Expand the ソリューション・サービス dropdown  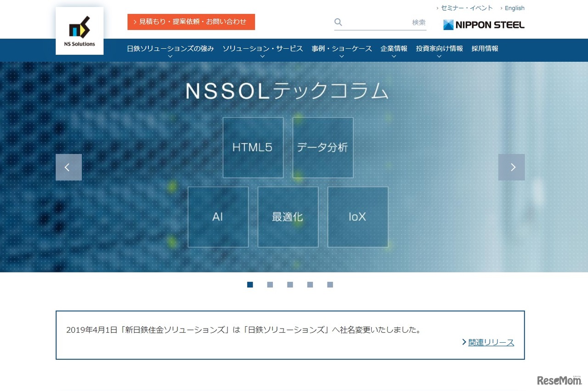click(x=262, y=48)
